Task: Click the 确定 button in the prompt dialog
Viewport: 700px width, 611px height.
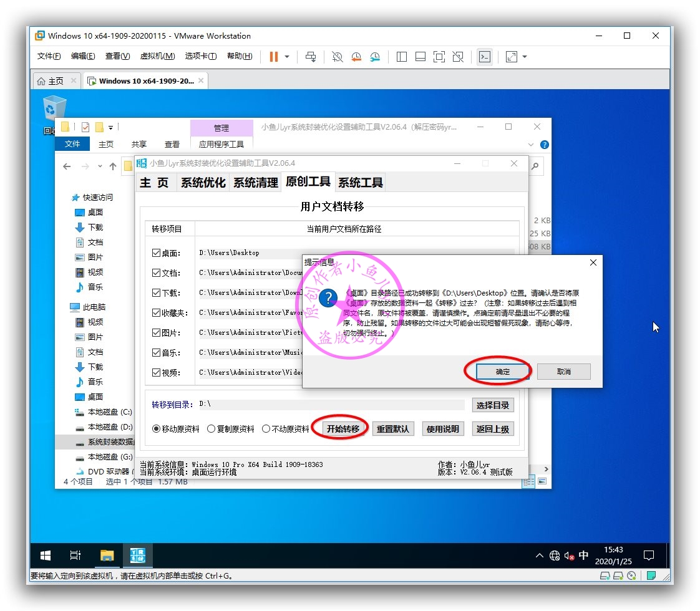Action: pyautogui.click(x=503, y=372)
